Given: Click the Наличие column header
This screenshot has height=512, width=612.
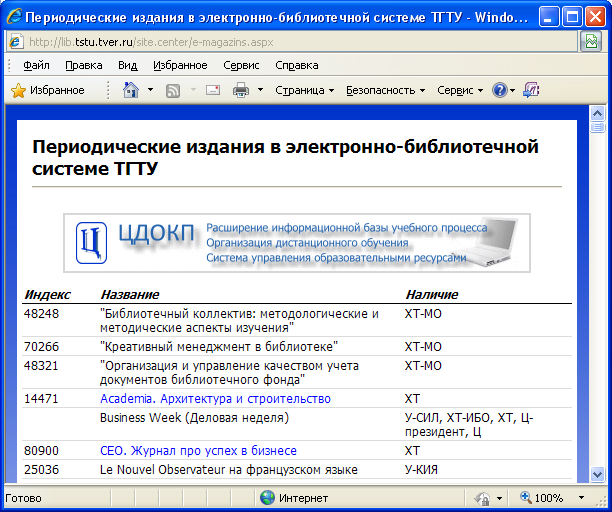Looking at the screenshot, I should point(431,295).
